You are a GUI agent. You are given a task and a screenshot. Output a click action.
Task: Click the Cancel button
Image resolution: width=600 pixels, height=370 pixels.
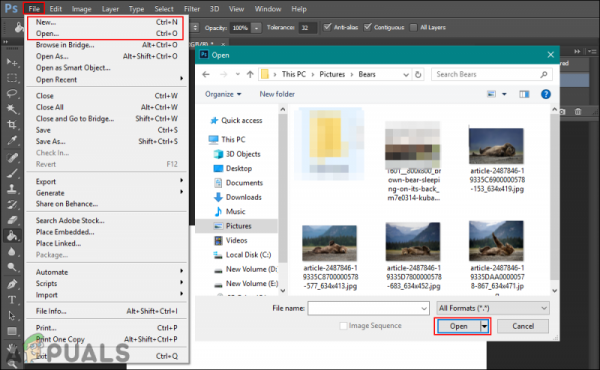pos(523,326)
